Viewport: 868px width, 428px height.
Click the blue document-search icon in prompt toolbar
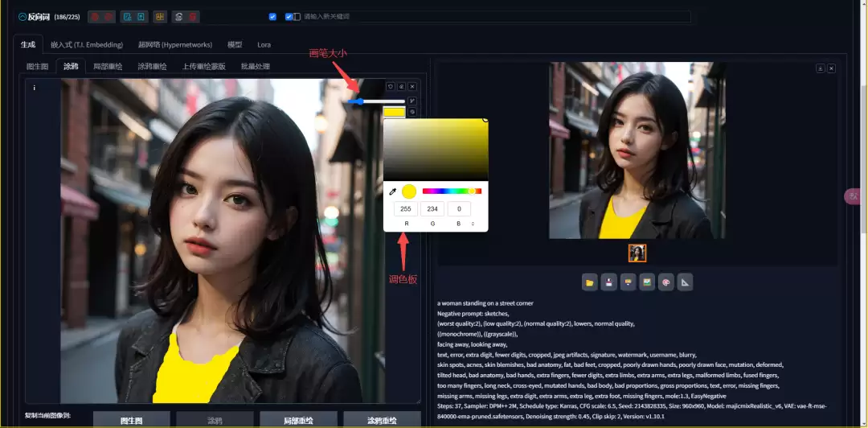point(127,17)
